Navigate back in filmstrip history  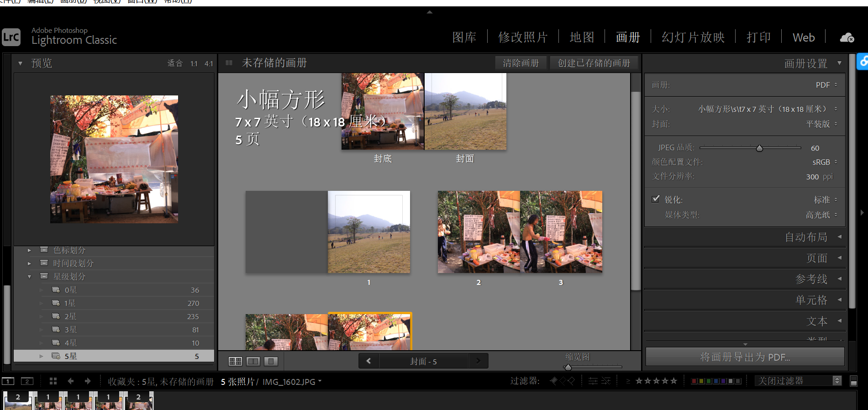[70, 381]
